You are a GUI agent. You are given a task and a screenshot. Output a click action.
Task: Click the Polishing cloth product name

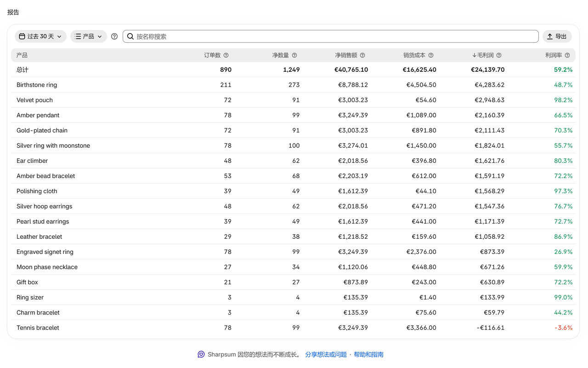point(37,191)
